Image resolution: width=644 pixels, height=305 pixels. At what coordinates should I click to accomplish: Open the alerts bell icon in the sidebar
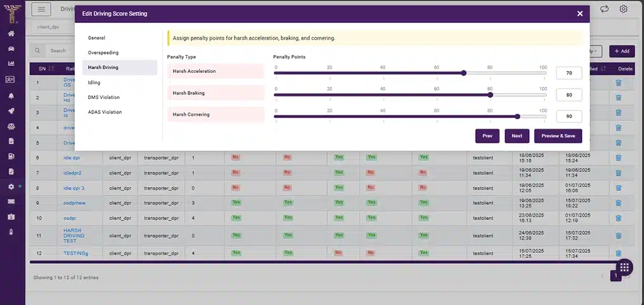11,95
